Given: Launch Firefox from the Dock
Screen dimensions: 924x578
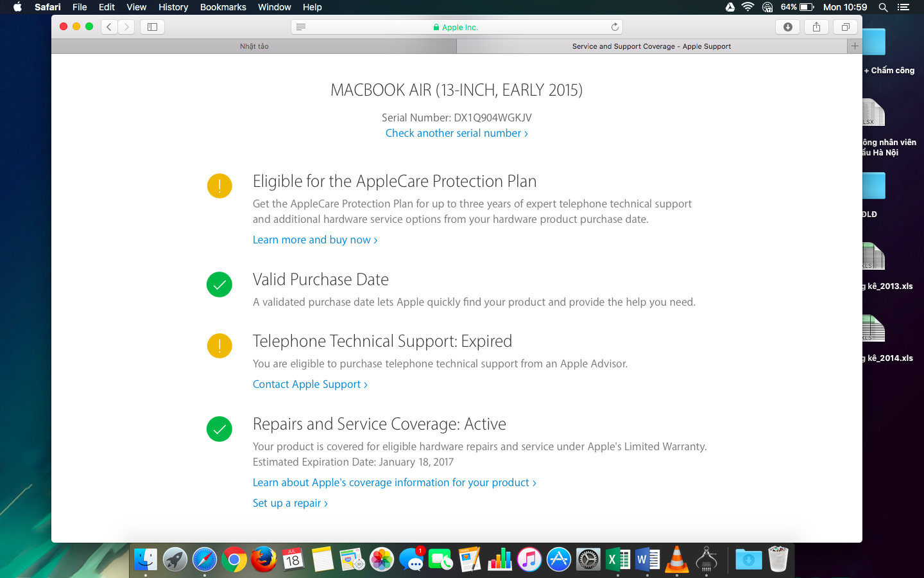Looking at the screenshot, I should pyautogui.click(x=263, y=560).
